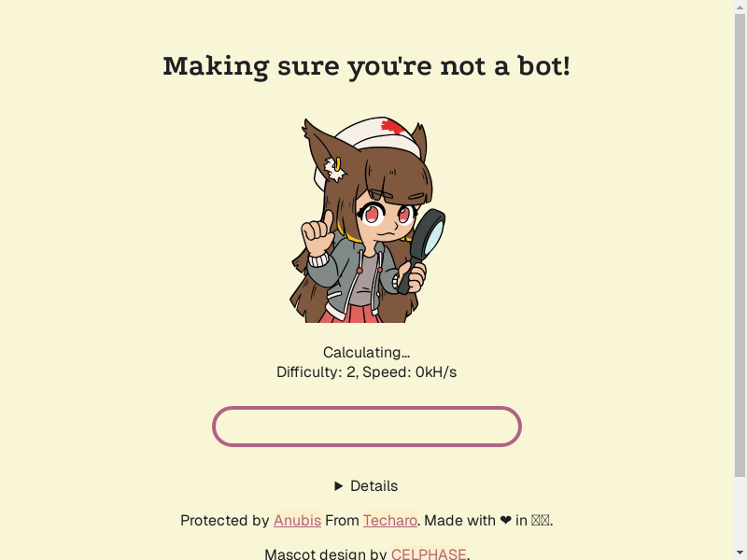Open the Techaro link

pyautogui.click(x=390, y=521)
